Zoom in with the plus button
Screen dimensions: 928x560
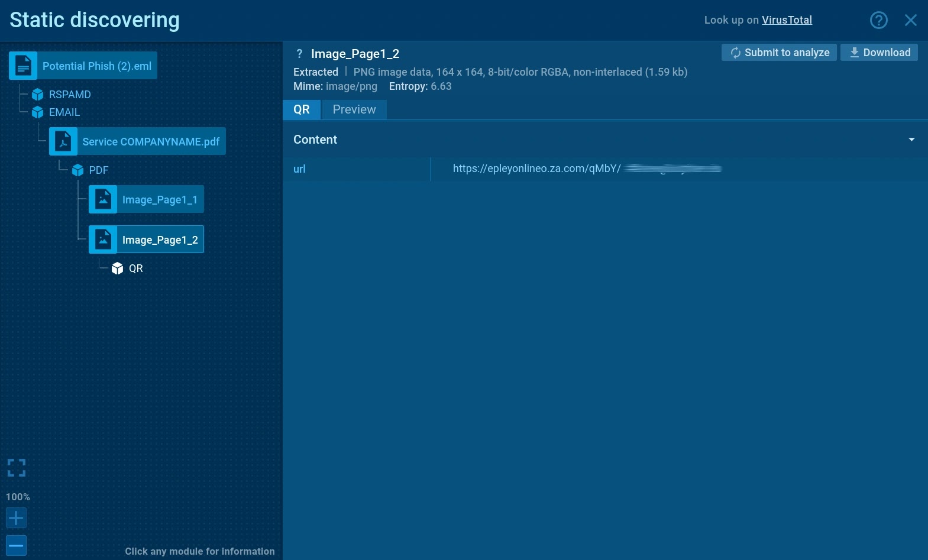pyautogui.click(x=16, y=518)
